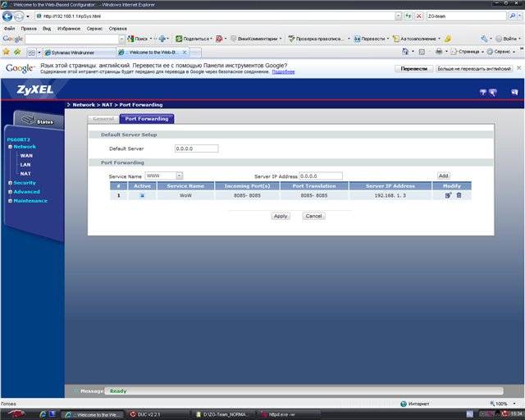Viewport: 525px width, 420px height.
Task: Delete the WoW port forwarding rule
Action: [459, 195]
